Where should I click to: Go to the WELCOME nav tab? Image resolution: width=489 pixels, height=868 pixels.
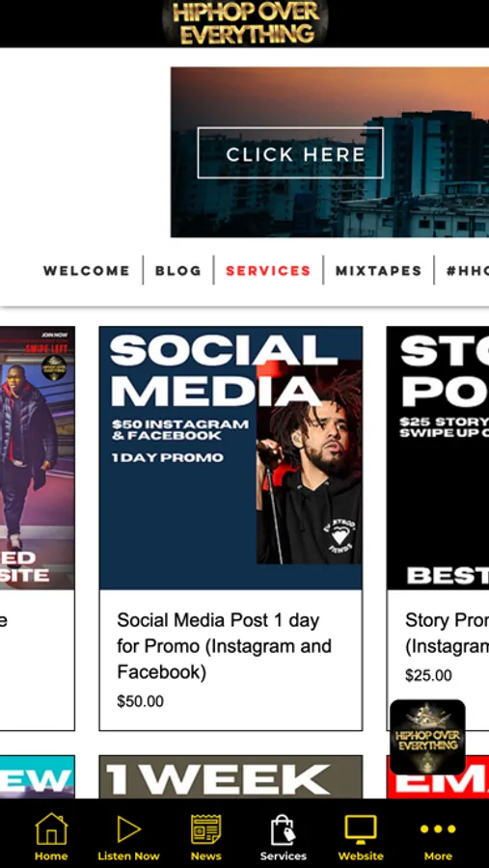pyautogui.click(x=87, y=271)
